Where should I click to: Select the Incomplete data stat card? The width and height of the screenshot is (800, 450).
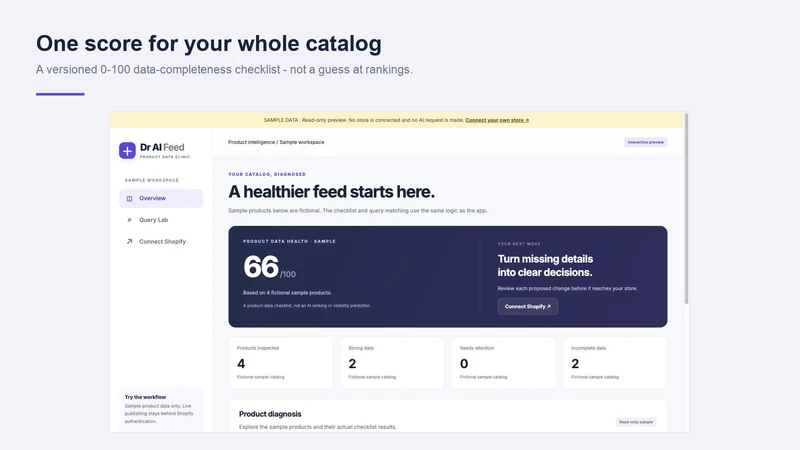[615, 363]
